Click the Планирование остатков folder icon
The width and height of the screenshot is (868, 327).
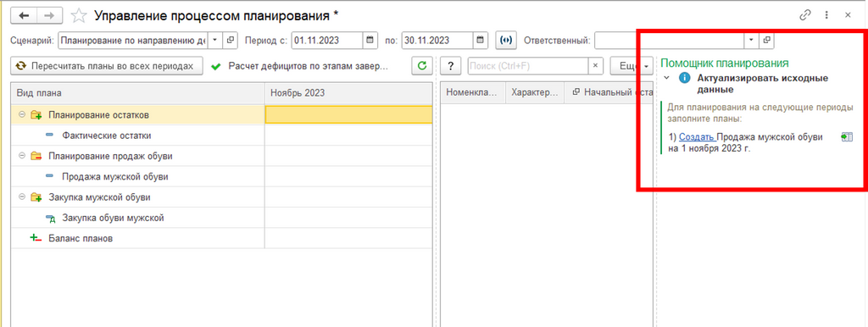pyautogui.click(x=36, y=114)
